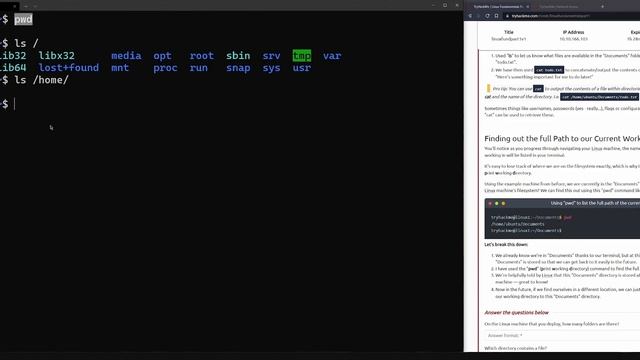The image size is (640, 360).
Task: Click 'snap' directory name in terminal
Action: 238,68
